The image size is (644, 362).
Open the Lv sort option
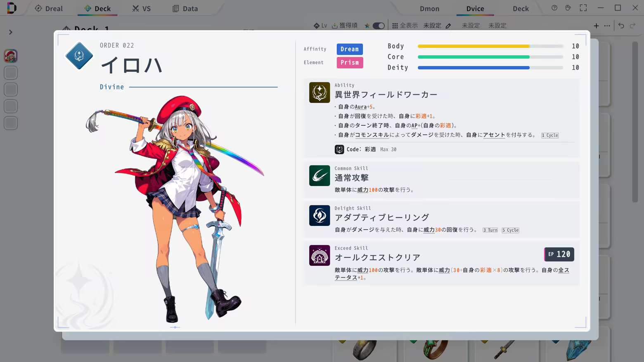click(320, 26)
